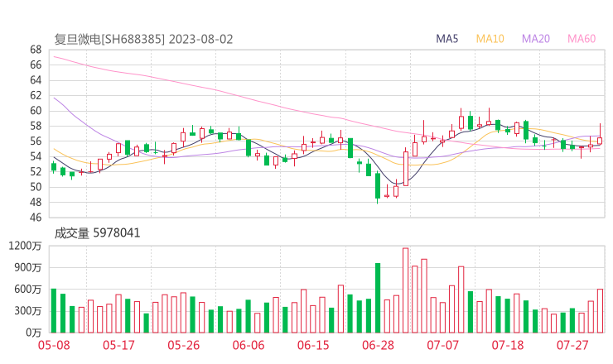Click the chart title 复旦微电[SH688385] 2023-08-02
This screenshot has width=613, height=364.
[x=143, y=39]
